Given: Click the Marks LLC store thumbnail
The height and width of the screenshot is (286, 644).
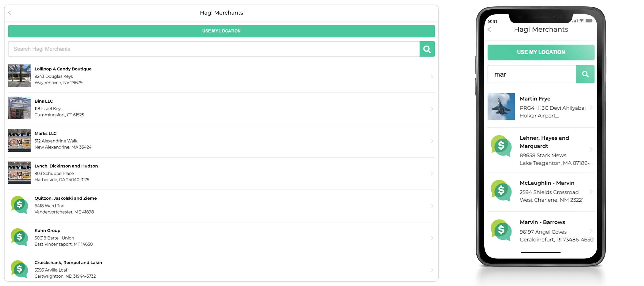Looking at the screenshot, I should click(19, 140).
